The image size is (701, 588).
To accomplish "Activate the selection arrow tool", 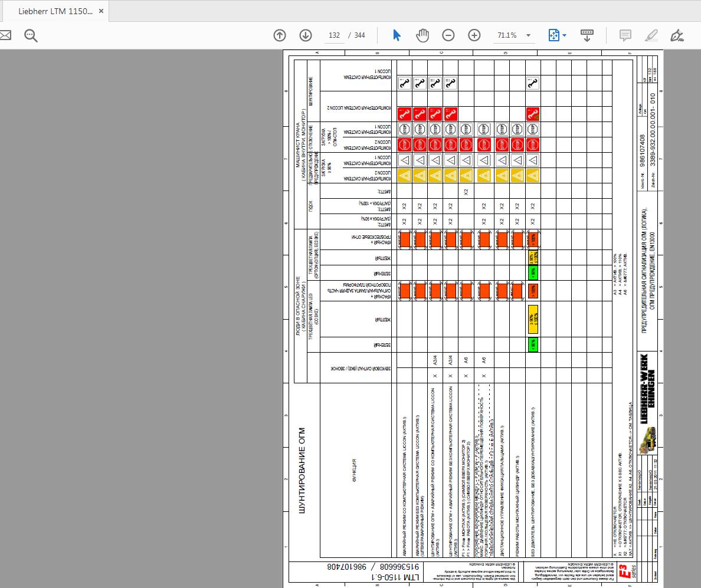I will [x=397, y=35].
